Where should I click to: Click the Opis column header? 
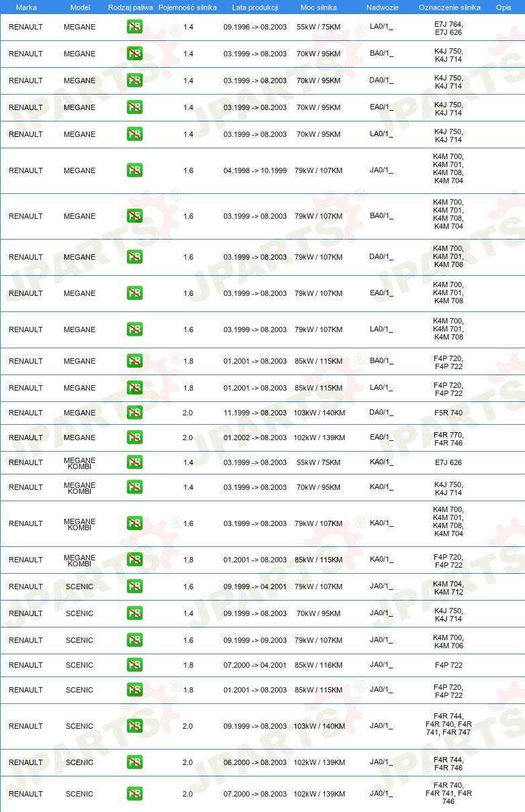[x=504, y=7]
